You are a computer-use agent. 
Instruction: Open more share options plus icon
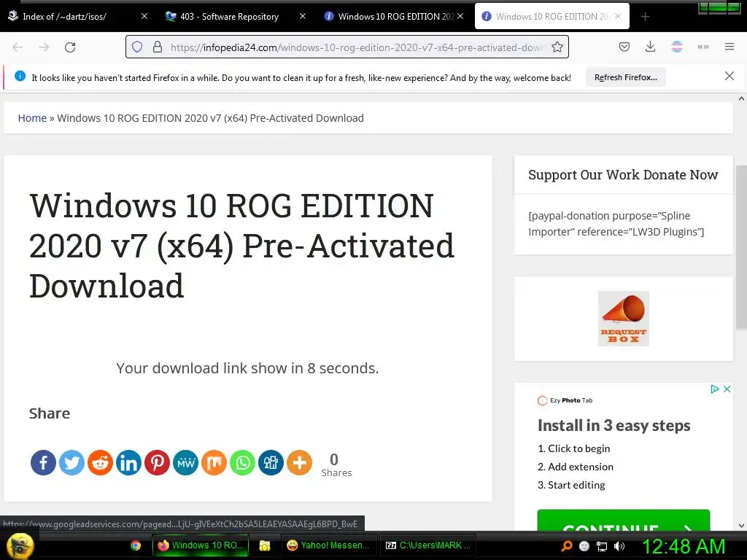pyautogui.click(x=299, y=462)
